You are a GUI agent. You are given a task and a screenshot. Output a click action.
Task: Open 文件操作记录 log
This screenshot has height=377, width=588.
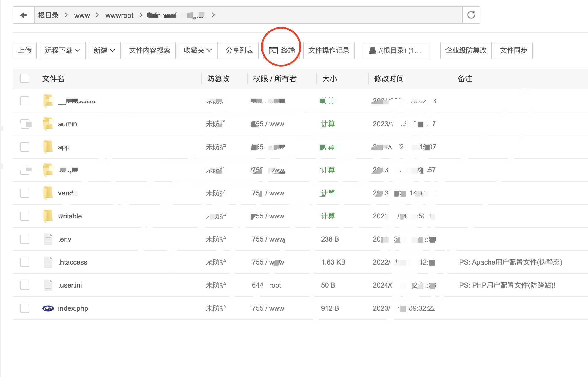[329, 50]
